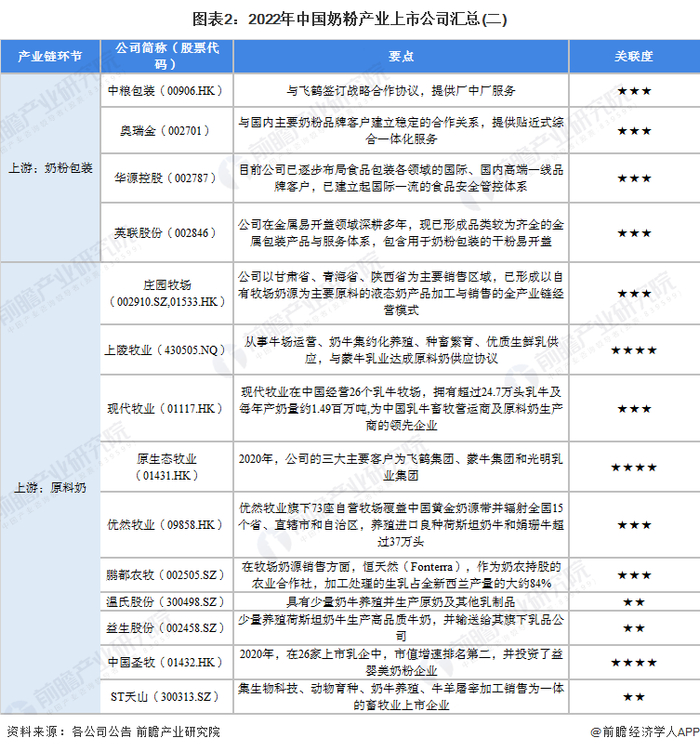
Task: Click 庄园牧场 description about 甘肃省、青海省、陕西省
Action: 401,293
